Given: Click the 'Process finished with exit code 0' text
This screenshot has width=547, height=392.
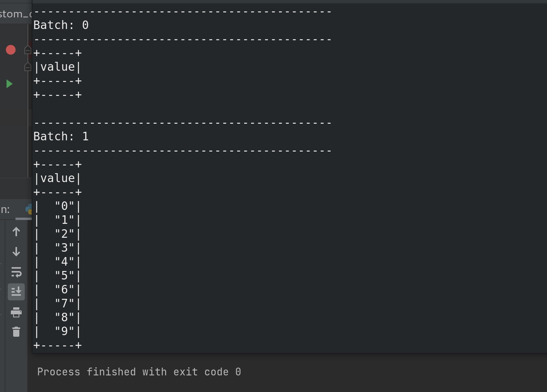Looking at the screenshot, I should (x=139, y=372).
